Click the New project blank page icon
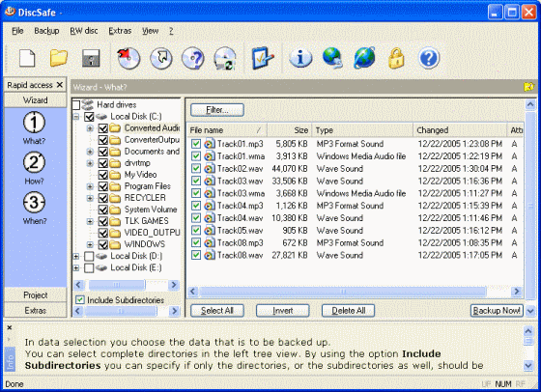Screen dimensions: 541x392 27,58
